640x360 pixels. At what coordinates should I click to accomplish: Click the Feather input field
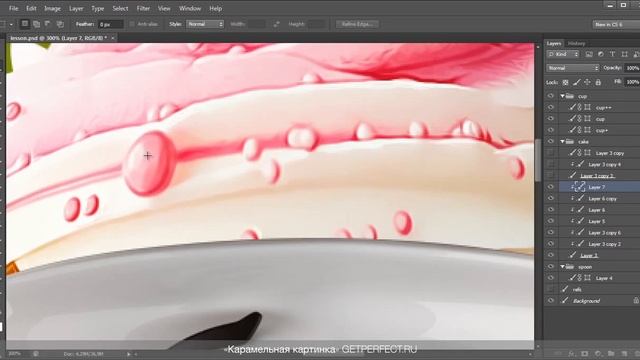click(x=110, y=24)
